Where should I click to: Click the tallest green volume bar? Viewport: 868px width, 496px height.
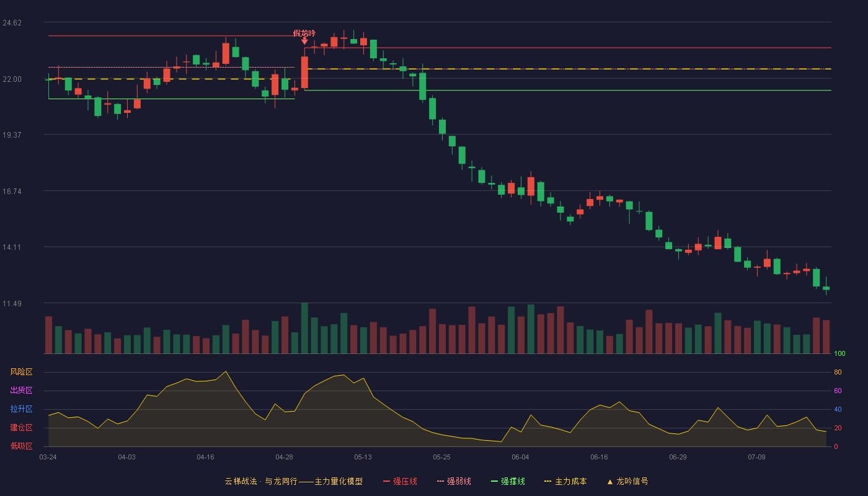pyautogui.click(x=304, y=328)
